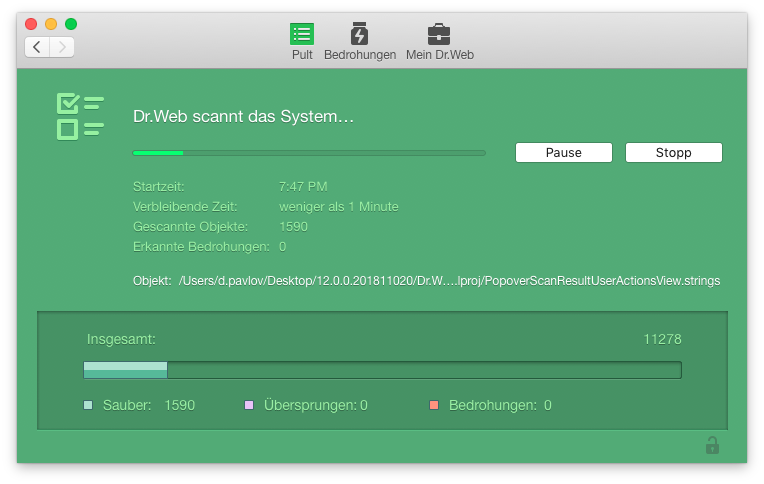Click the Gescannte Objekte value 1590

(x=293, y=227)
